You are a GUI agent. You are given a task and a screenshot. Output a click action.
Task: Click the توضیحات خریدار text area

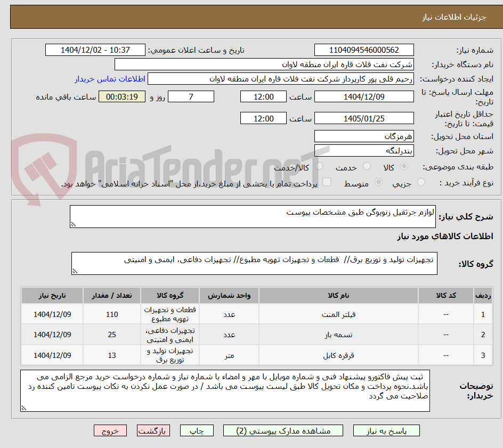pyautogui.click(x=225, y=390)
